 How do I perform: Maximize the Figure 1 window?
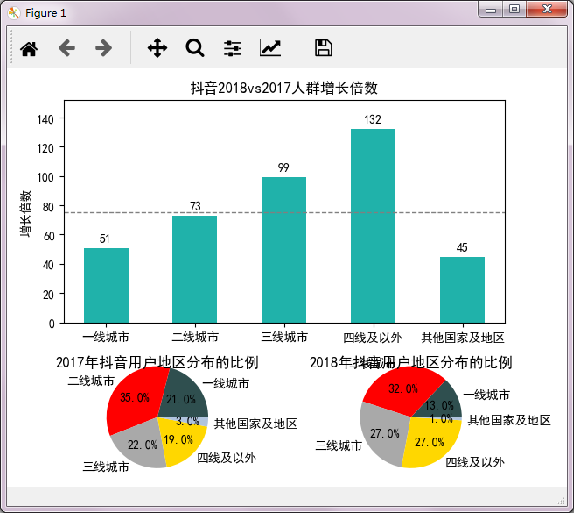(514, 9)
